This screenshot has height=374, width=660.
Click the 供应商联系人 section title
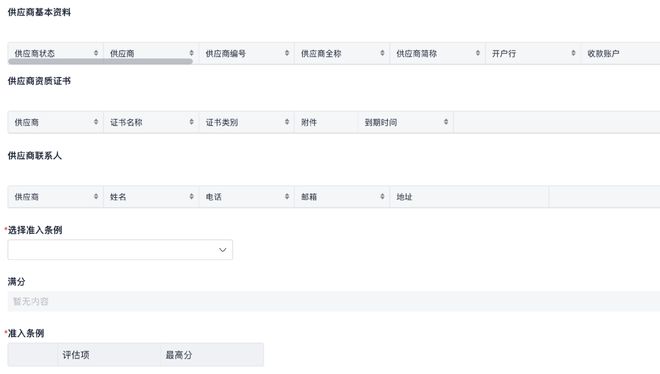35,155
